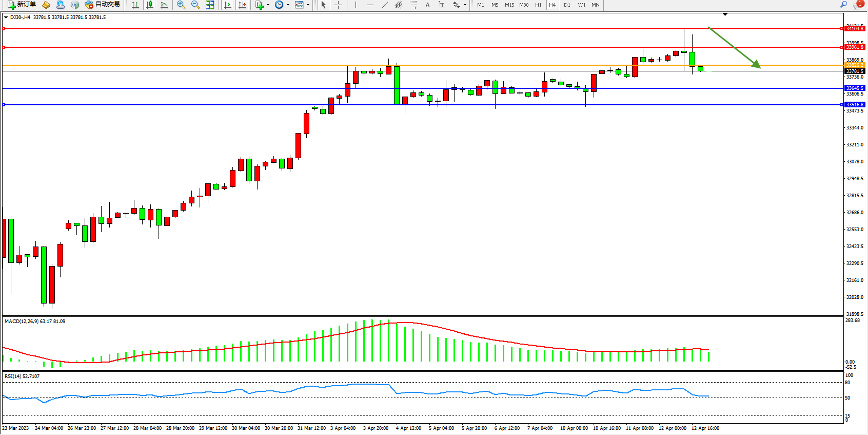Open the indicators list dropdown arrow

[268, 5]
